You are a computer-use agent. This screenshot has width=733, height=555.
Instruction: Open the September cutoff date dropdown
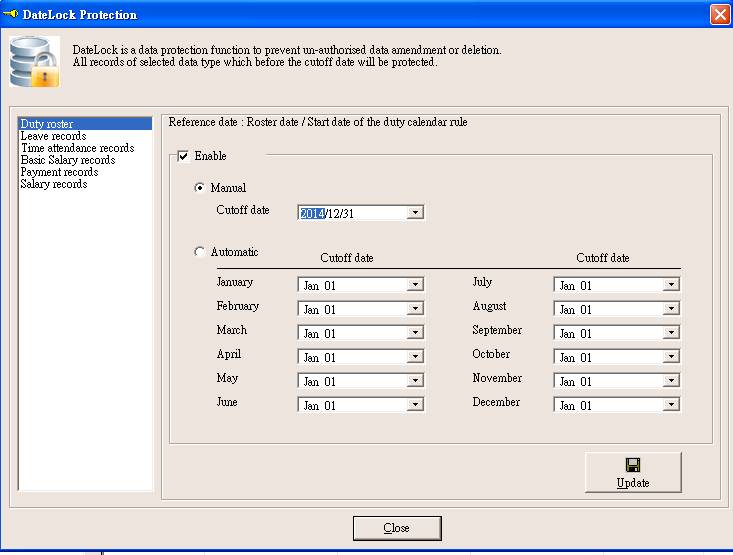click(671, 332)
